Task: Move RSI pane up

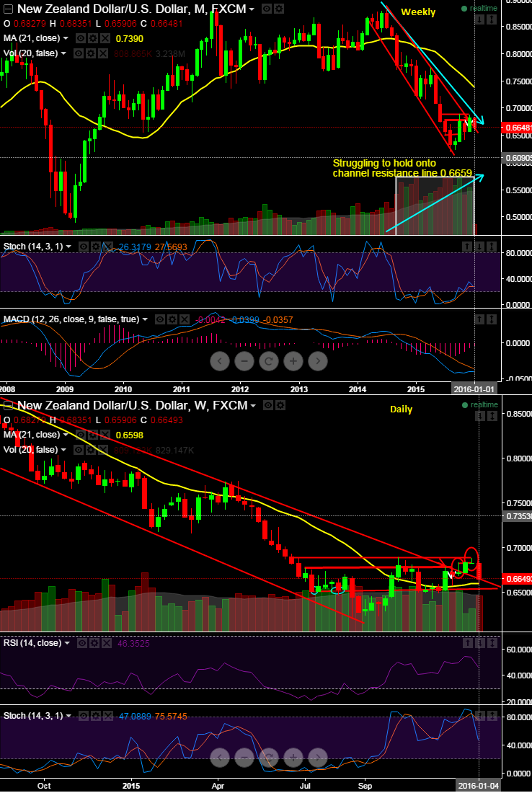Action: pyautogui.click(x=468, y=643)
